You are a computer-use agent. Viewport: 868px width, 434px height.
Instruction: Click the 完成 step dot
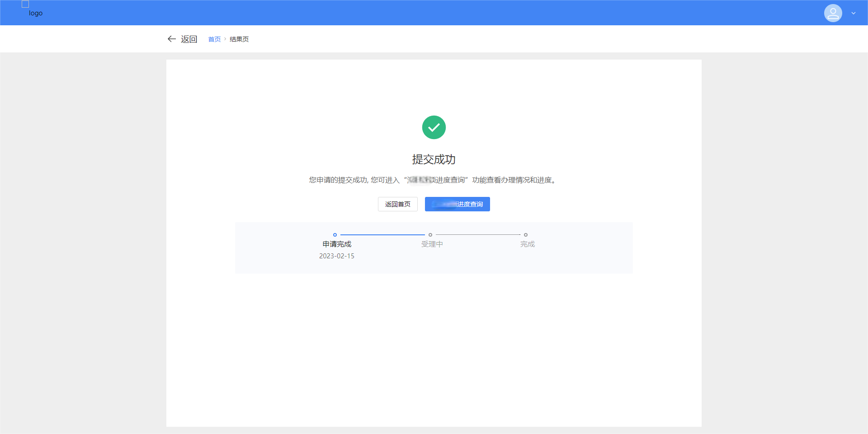526,235
